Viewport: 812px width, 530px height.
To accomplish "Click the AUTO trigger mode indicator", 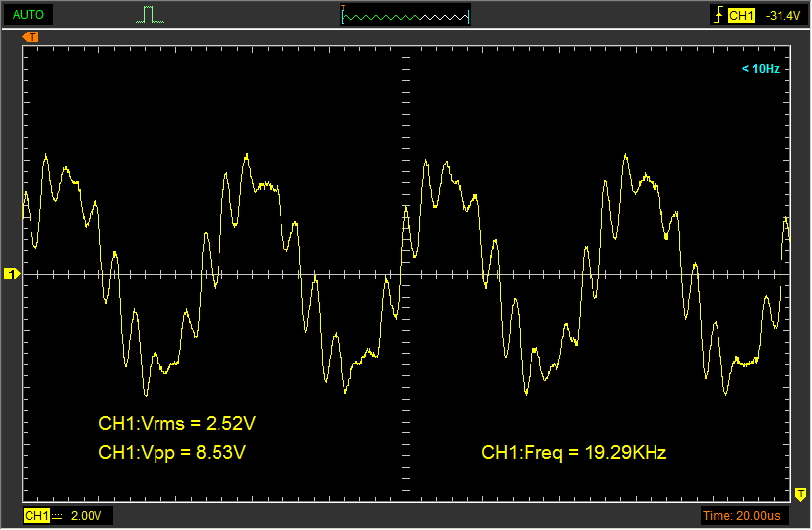I will pyautogui.click(x=28, y=15).
